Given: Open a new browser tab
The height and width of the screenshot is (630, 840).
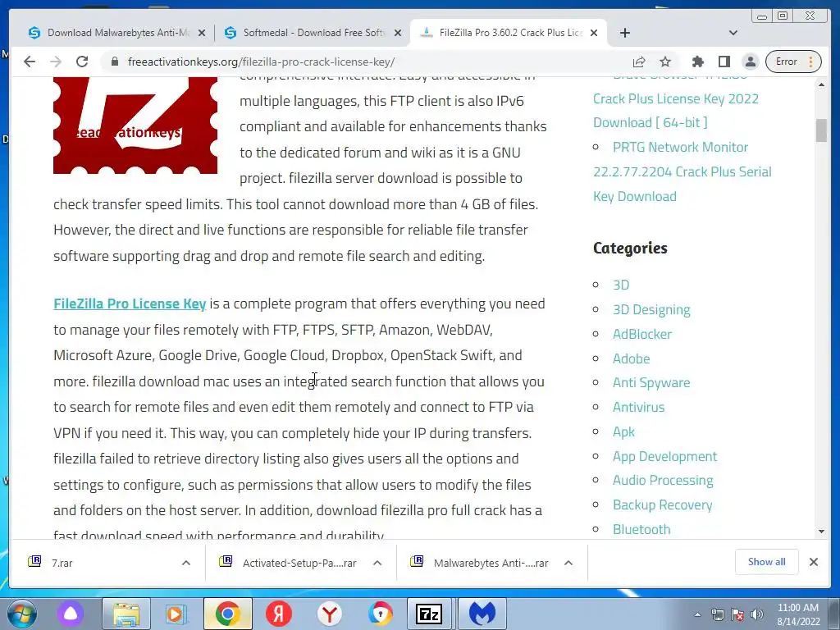Looking at the screenshot, I should point(624,33).
